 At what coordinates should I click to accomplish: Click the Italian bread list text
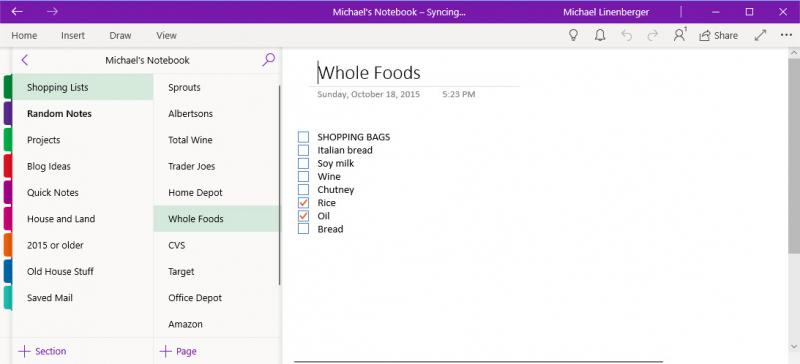click(345, 150)
